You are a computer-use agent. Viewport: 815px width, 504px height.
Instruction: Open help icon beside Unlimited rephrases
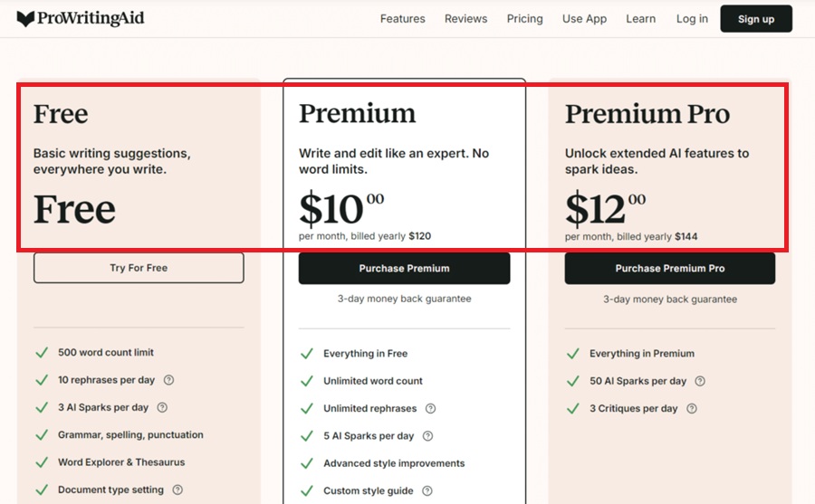[430, 408]
